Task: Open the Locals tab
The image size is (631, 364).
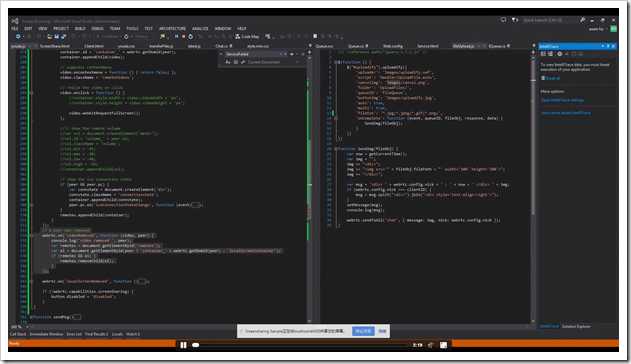Action: [117, 334]
